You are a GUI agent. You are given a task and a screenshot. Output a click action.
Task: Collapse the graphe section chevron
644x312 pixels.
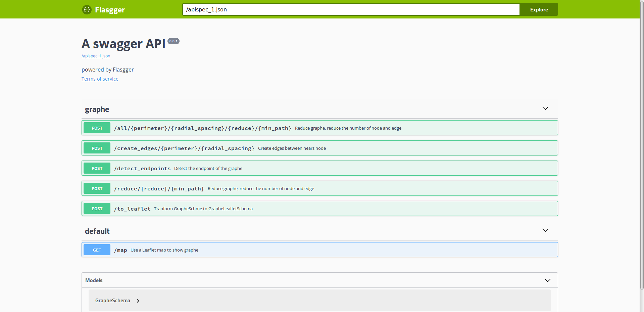click(x=545, y=108)
